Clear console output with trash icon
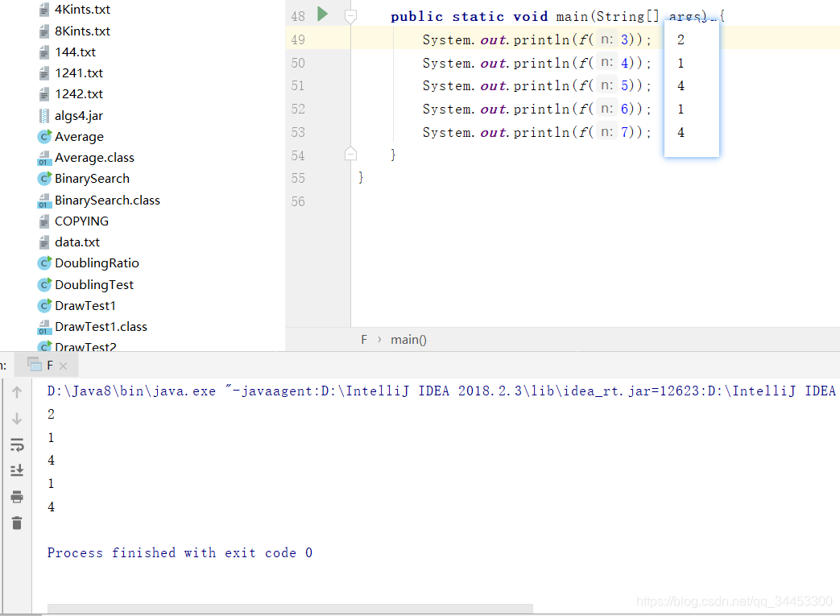 [17, 523]
